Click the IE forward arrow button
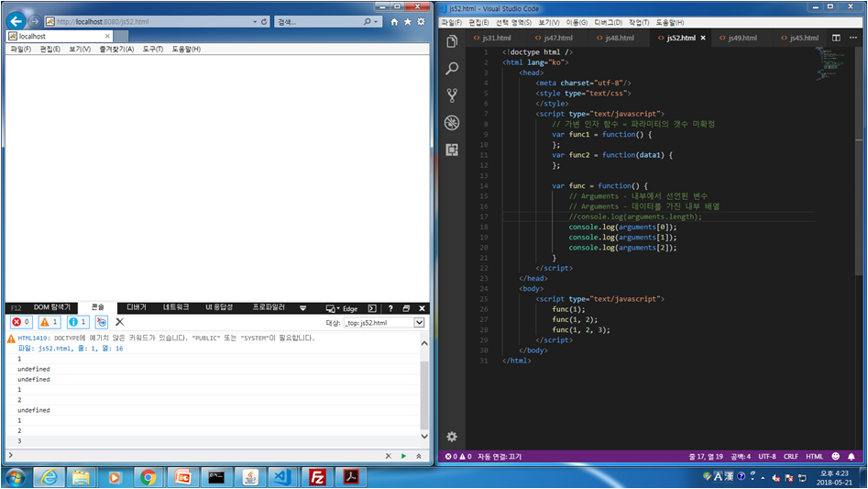Image resolution: width=868 pixels, height=489 pixels. point(35,21)
